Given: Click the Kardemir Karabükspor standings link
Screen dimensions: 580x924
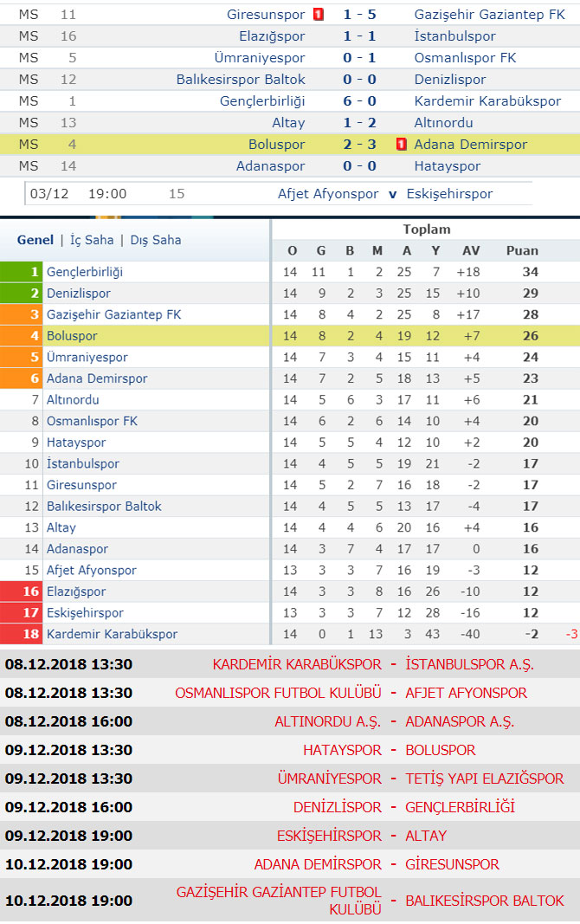Looking at the screenshot, I should tap(112, 634).
